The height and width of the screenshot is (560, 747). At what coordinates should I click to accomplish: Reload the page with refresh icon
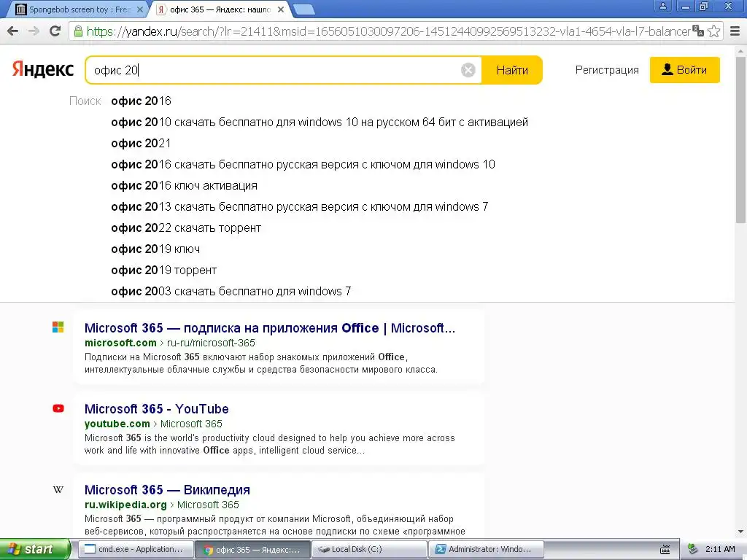click(55, 31)
